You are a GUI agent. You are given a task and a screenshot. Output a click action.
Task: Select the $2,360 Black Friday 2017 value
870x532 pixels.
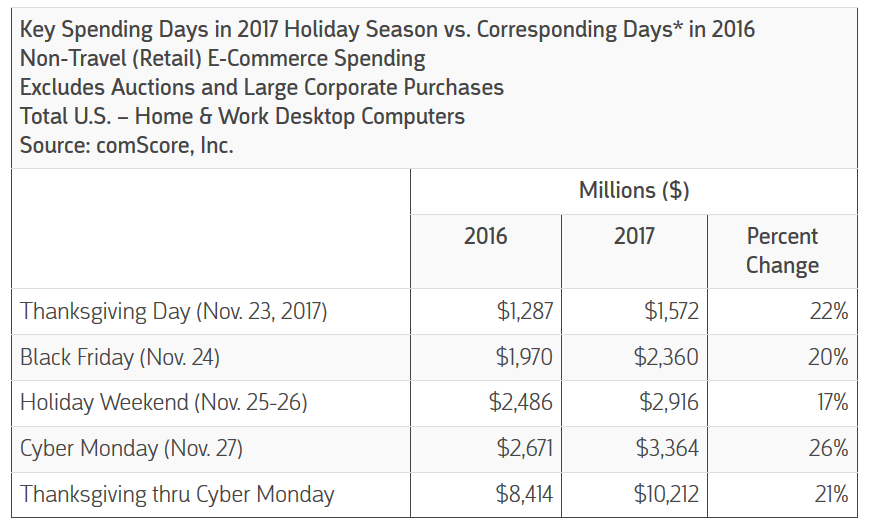666,357
